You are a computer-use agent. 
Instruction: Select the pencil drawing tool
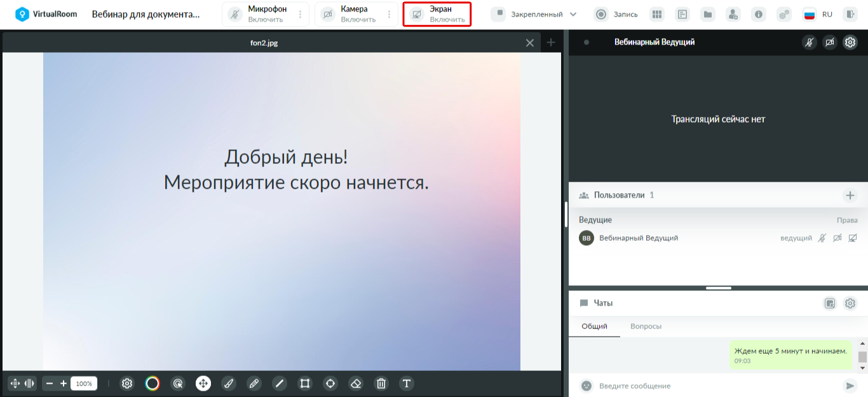(254, 383)
